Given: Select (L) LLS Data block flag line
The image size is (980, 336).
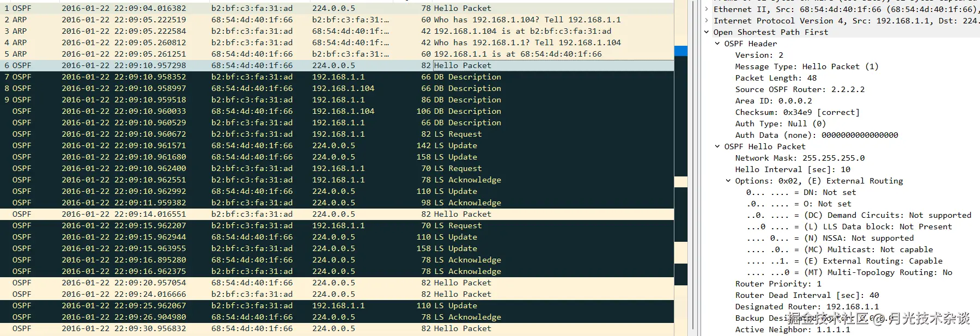Looking at the screenshot, I should 849,227.
